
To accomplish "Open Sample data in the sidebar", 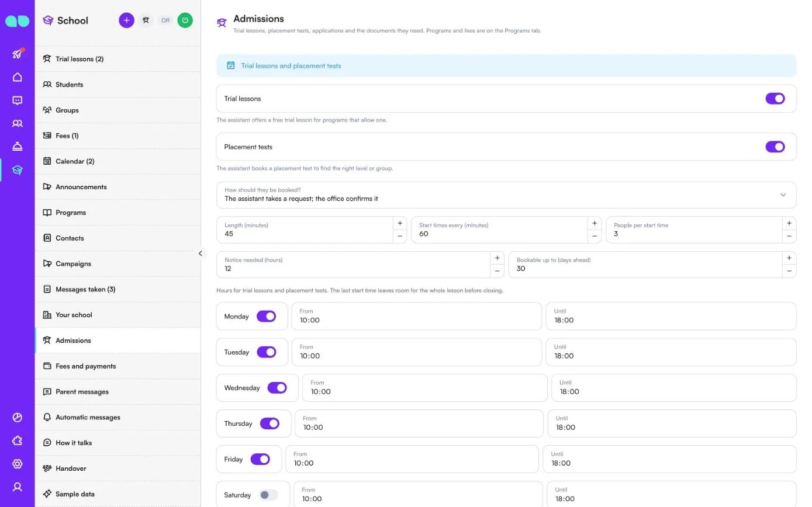I will coord(118,494).
